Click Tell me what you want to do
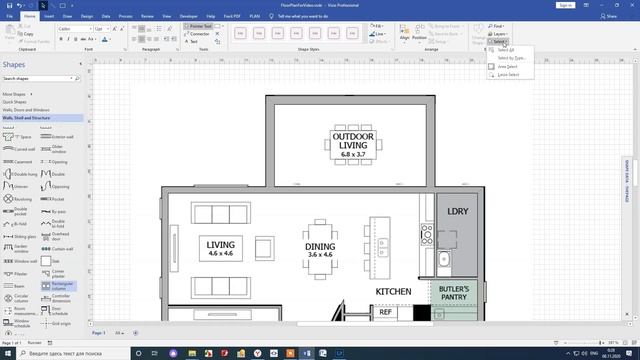 pyautogui.click(x=303, y=16)
